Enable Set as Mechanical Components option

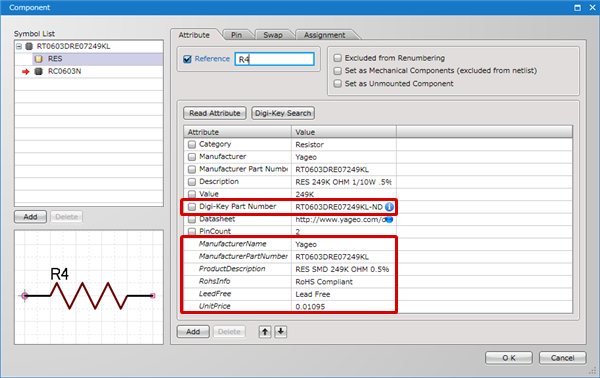click(x=338, y=71)
